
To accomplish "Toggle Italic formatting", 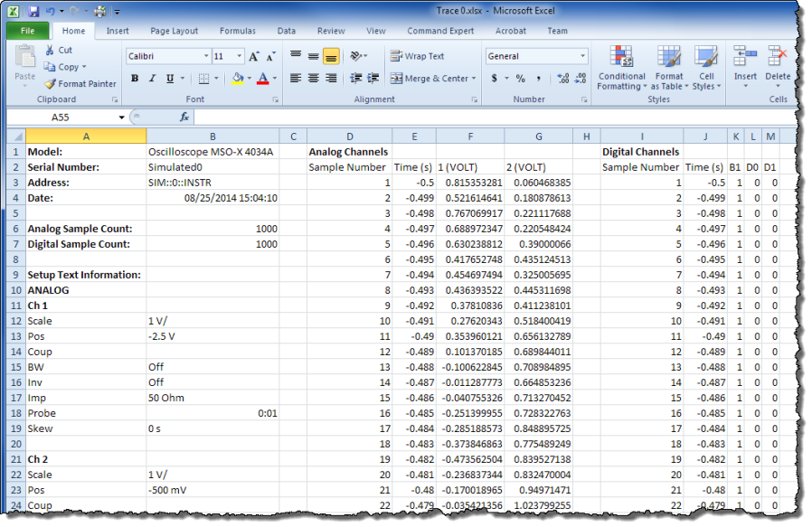I will click(152, 78).
